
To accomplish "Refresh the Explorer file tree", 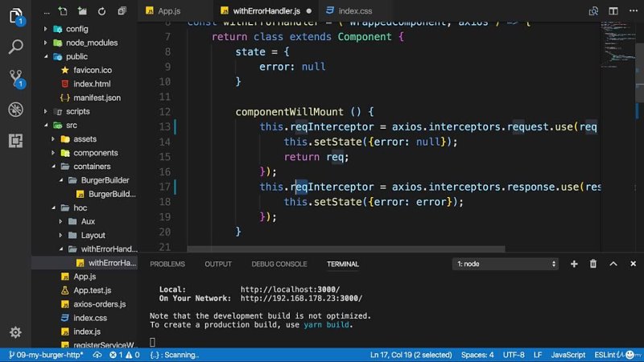I will (x=101, y=11).
